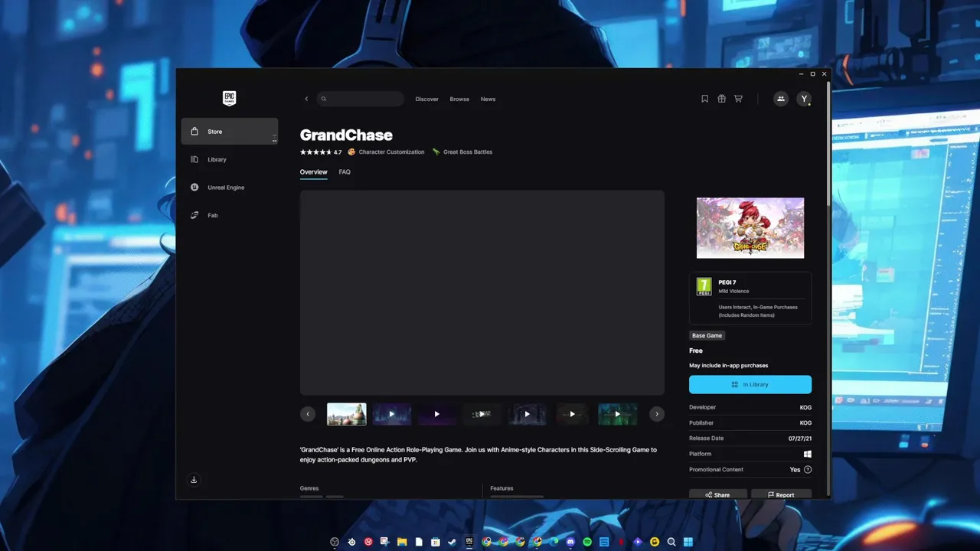
Task: Open Microsoft Store from the taskbar
Action: tap(436, 542)
